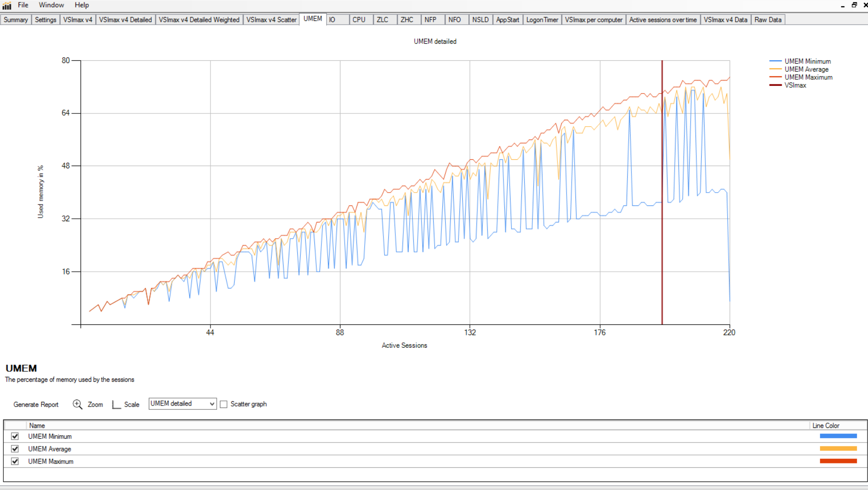Click the 'UMEM detailed' chart title
The height and width of the screenshot is (490, 868).
[435, 41]
